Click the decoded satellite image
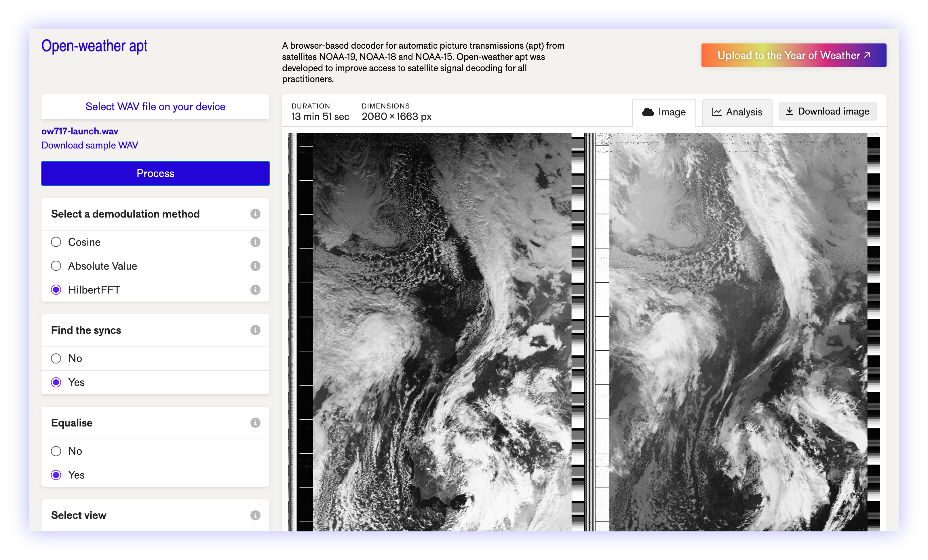 (584, 332)
